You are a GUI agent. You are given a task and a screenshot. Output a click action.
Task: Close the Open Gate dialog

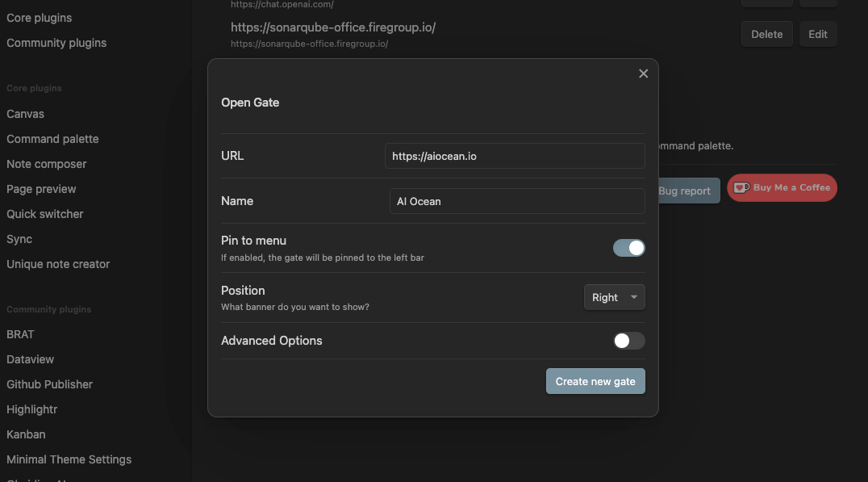click(x=643, y=73)
